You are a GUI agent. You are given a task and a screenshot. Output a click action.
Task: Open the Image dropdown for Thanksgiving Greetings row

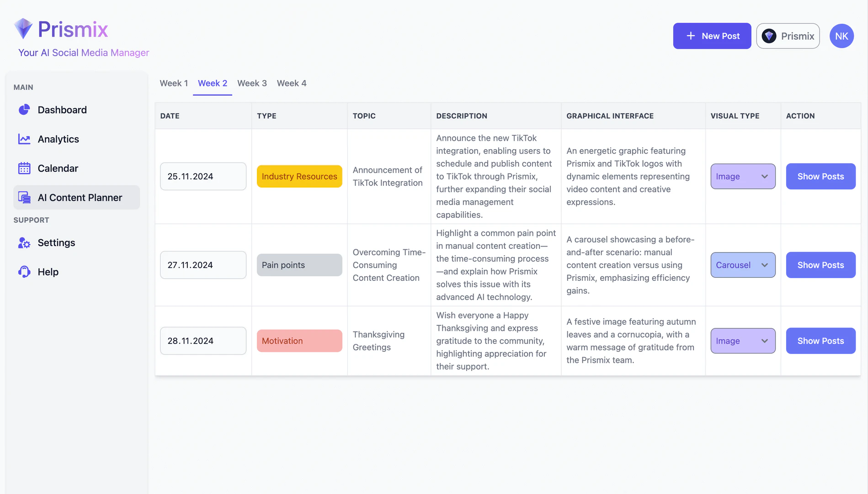[x=743, y=341]
